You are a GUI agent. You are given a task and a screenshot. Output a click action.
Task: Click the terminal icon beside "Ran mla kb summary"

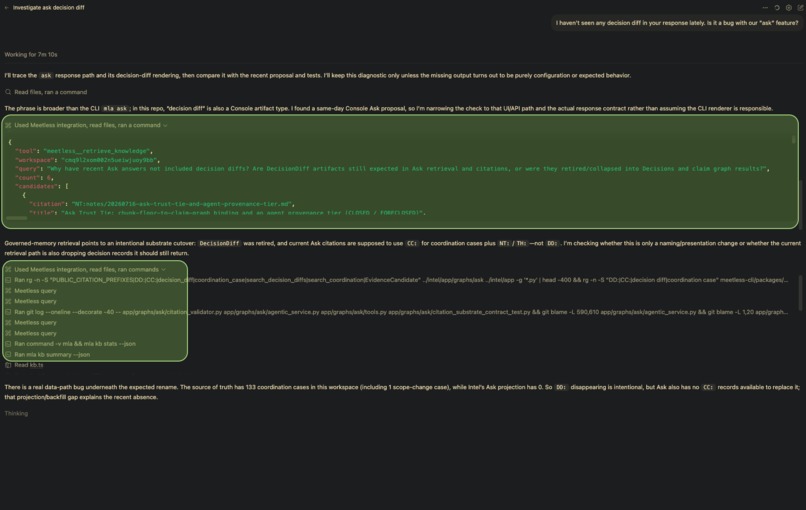8,355
